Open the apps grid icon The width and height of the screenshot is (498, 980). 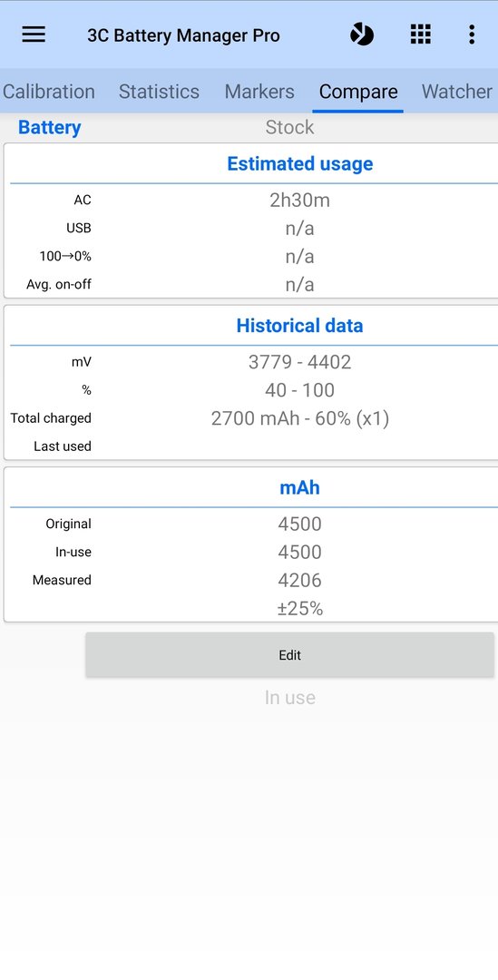[x=421, y=34]
